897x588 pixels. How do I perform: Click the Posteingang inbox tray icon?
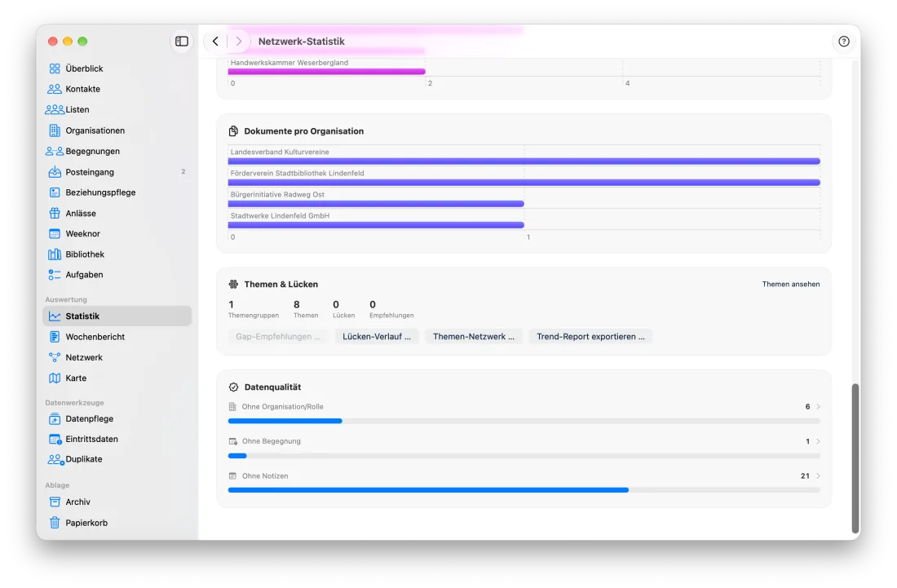point(55,171)
